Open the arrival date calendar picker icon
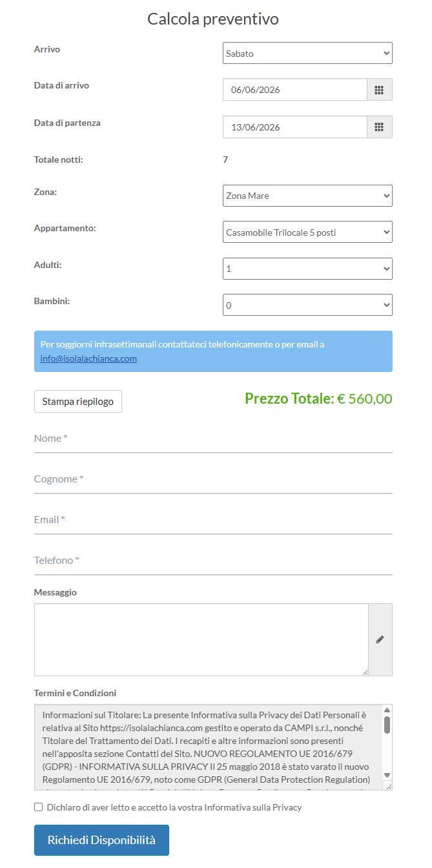 (379, 90)
